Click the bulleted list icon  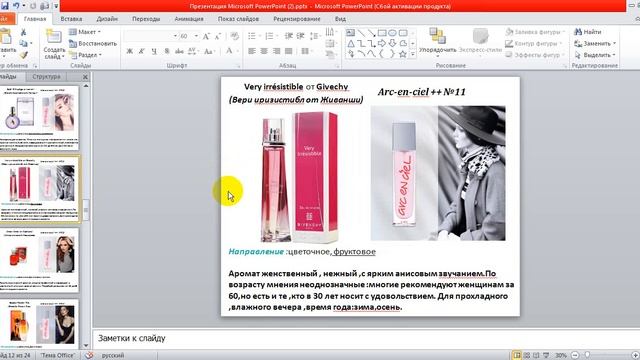253,36
